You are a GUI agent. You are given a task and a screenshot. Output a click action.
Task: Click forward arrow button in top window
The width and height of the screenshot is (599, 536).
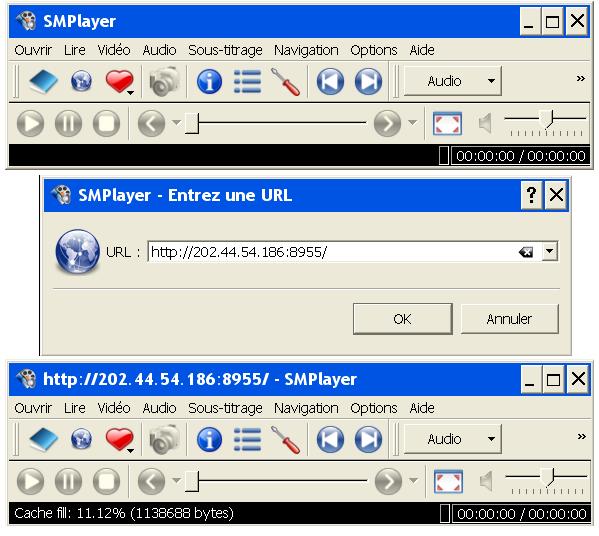[387, 123]
